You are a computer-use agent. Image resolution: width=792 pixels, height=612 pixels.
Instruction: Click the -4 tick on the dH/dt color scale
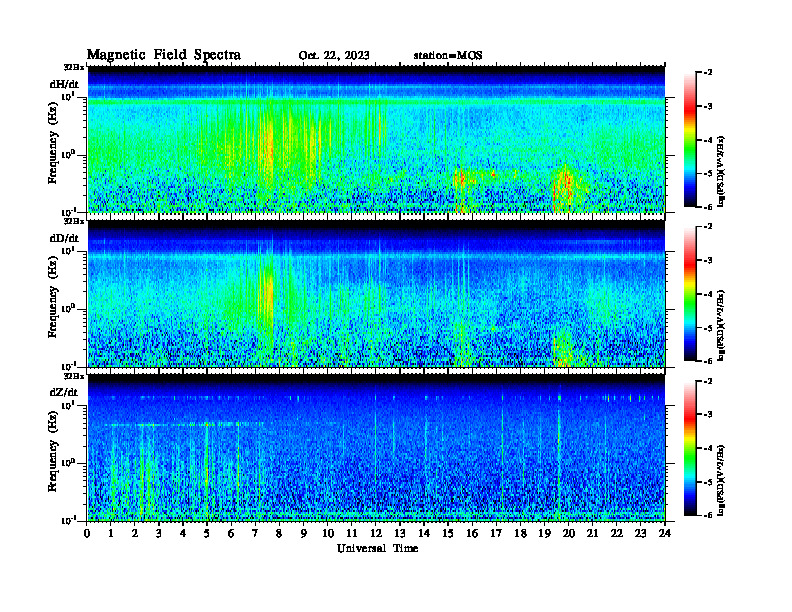tap(708, 140)
